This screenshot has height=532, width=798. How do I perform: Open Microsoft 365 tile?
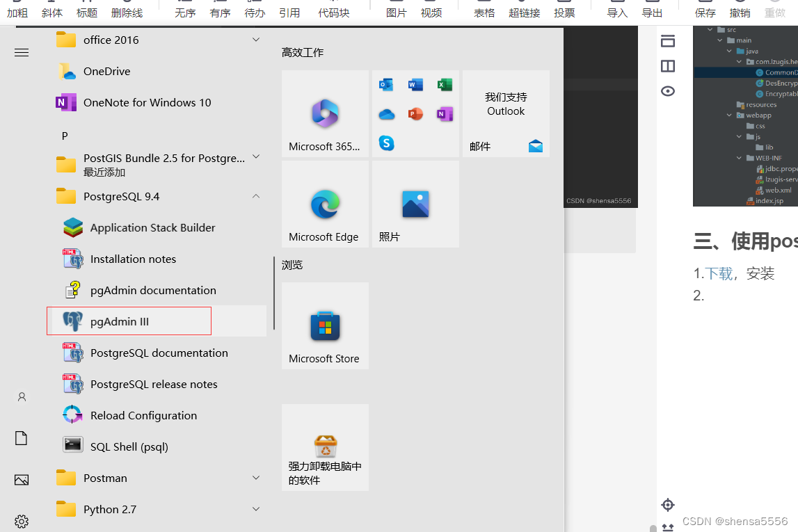tap(325, 113)
